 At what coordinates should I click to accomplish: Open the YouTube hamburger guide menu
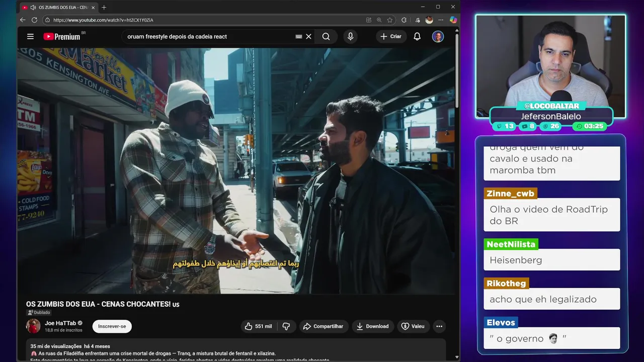pyautogui.click(x=30, y=37)
